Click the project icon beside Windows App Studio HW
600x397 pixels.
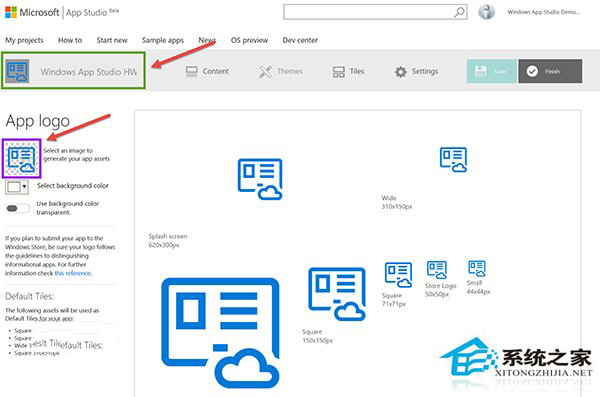(17, 71)
